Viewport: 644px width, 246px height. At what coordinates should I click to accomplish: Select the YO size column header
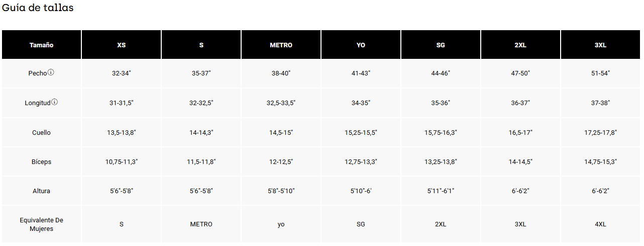pos(361,45)
